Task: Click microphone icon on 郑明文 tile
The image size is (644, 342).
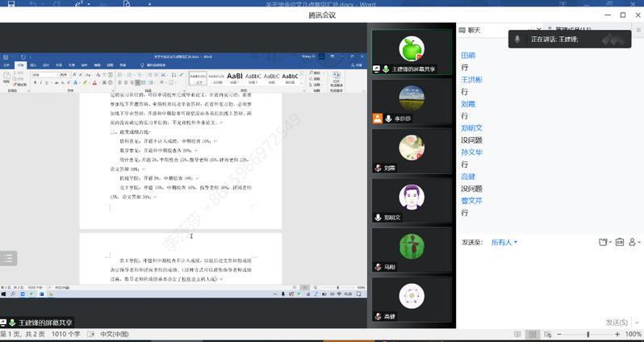Action: click(378, 218)
